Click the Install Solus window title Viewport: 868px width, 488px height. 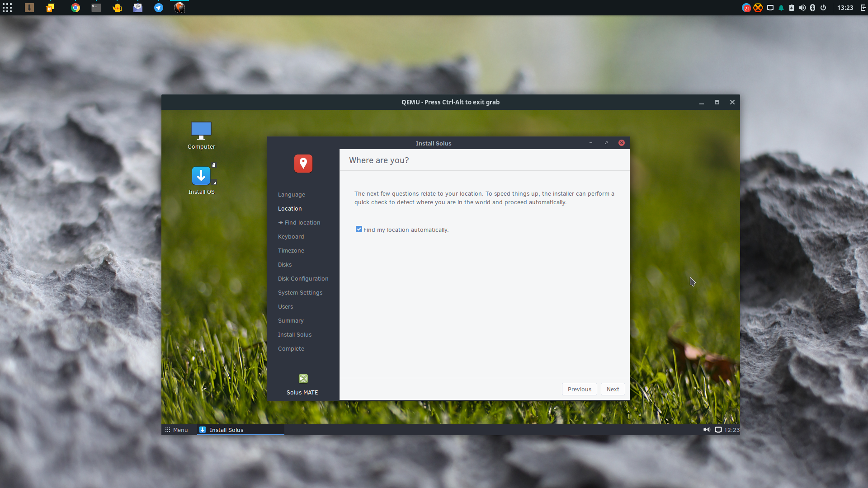tap(434, 143)
